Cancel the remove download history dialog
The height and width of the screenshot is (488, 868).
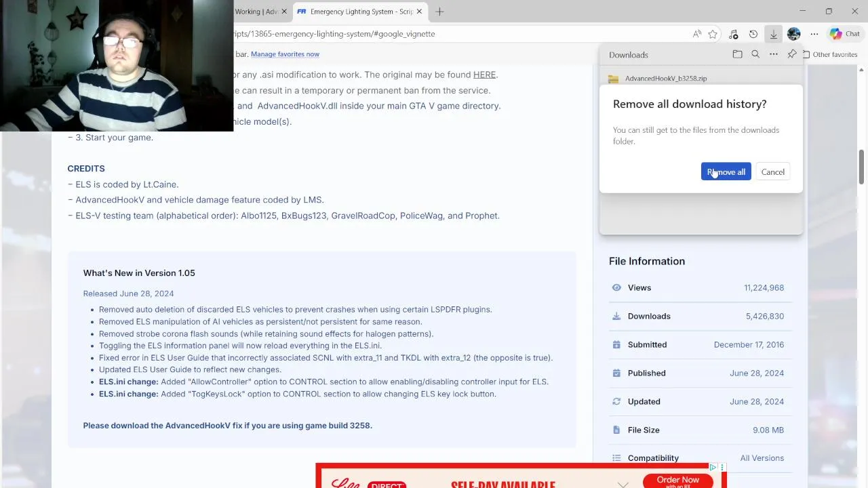[772, 172]
